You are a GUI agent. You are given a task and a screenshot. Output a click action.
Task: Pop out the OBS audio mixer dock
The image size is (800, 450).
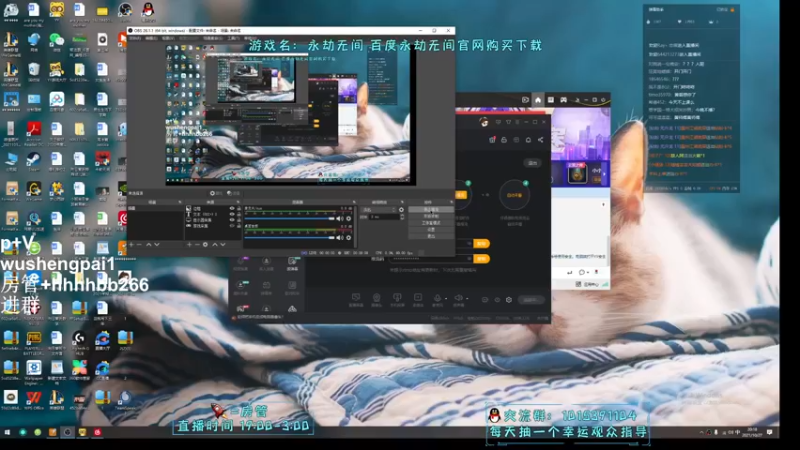tap(354, 202)
